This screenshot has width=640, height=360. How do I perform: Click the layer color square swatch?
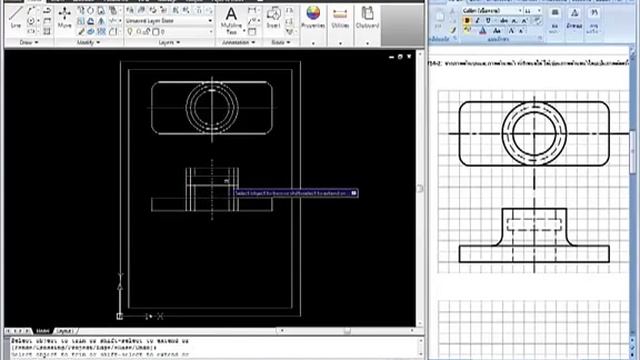[x=156, y=31]
